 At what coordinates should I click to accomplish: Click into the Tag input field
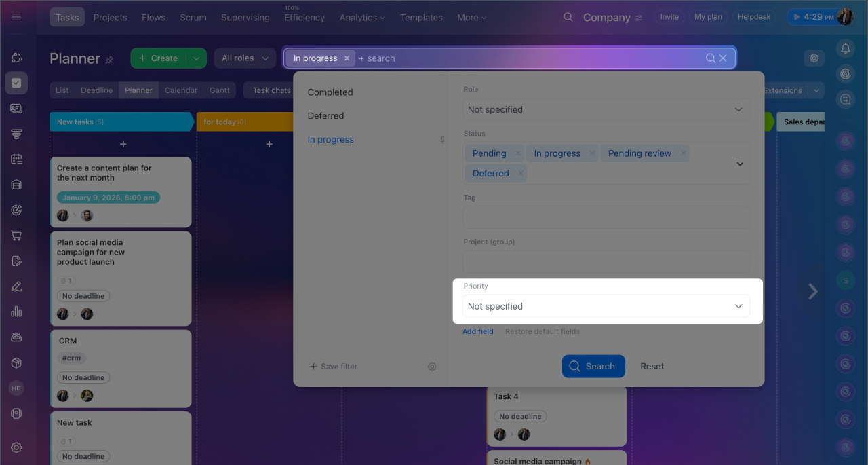point(606,217)
